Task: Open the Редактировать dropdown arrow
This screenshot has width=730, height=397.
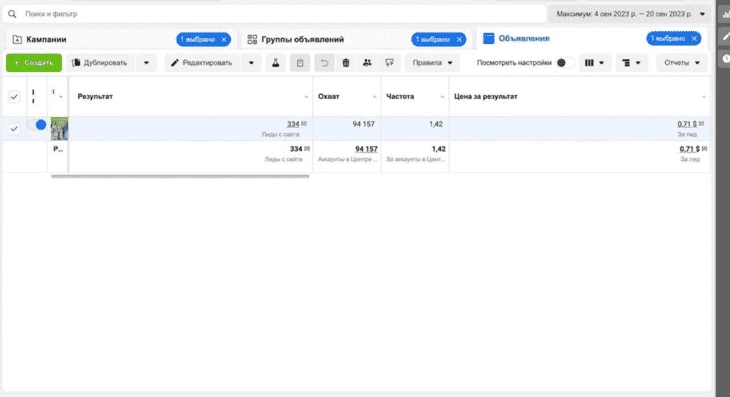Action: 251,63
